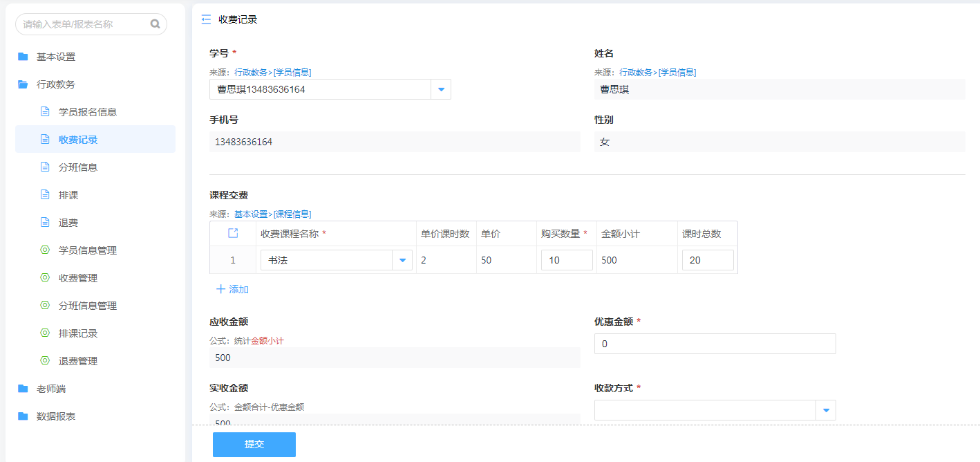This screenshot has width=980, height=462.
Task: Open the 收费课程名称 dropdown showing 书法
Action: point(402,260)
